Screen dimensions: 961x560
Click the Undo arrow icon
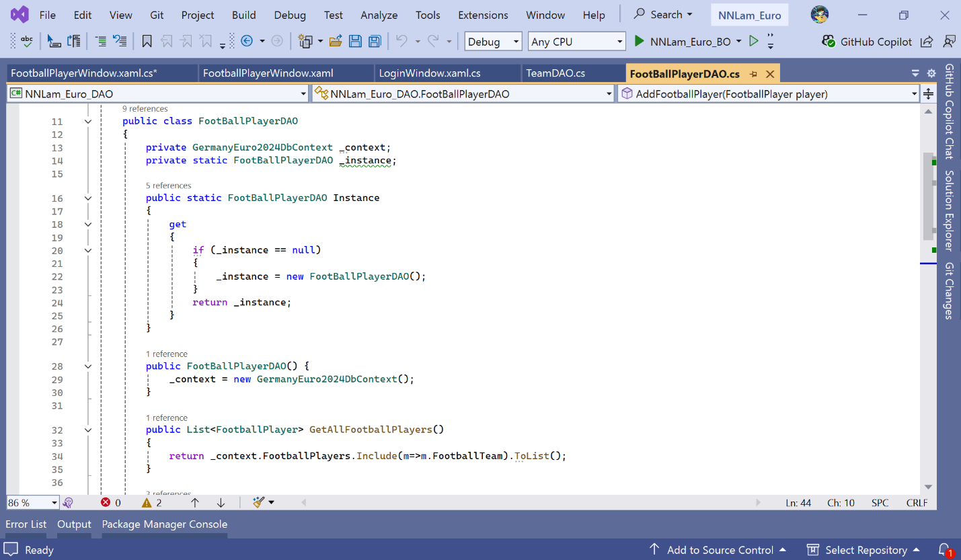click(401, 41)
